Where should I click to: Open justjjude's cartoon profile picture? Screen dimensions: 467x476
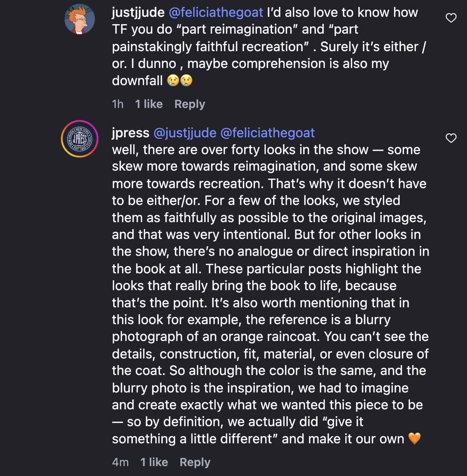click(x=80, y=19)
